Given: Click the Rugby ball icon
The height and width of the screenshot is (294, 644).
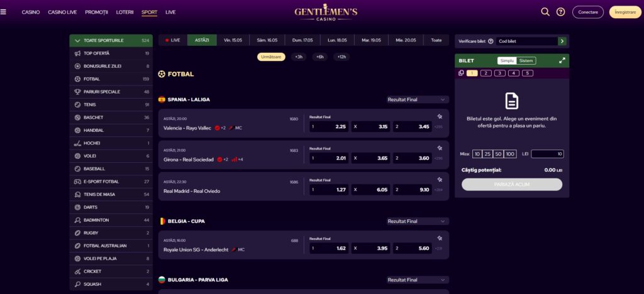Looking at the screenshot, I should point(77,233).
